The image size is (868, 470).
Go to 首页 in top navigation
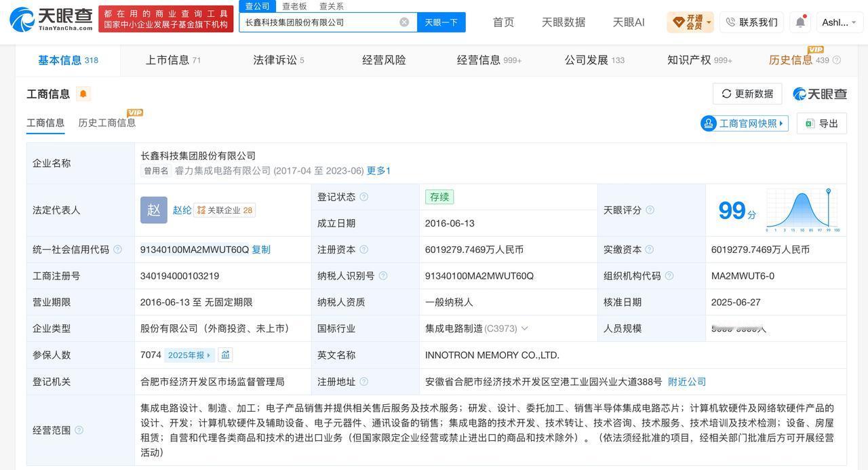[x=503, y=22]
